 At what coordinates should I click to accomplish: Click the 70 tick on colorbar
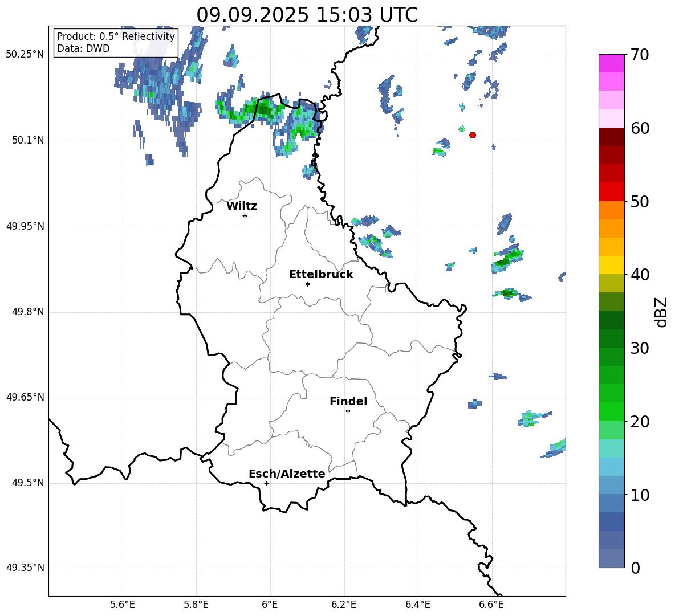pos(640,55)
